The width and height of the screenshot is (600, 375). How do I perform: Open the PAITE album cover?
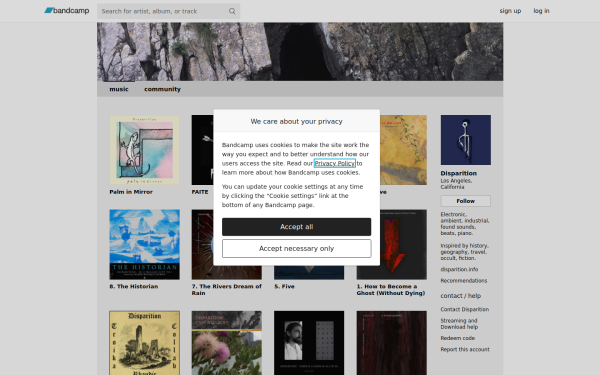(x=202, y=150)
